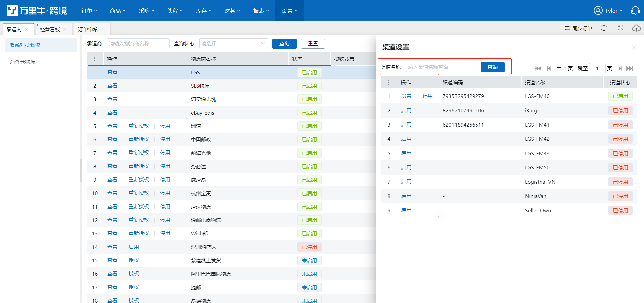Go to next page in channel pager
The image size is (644, 303).
coord(620,68)
